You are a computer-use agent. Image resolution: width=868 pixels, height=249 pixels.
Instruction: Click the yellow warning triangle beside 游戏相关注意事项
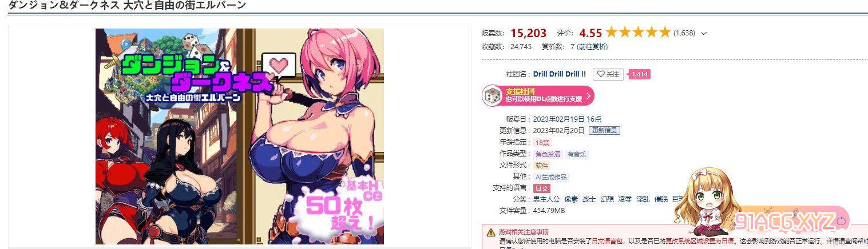[491, 232]
